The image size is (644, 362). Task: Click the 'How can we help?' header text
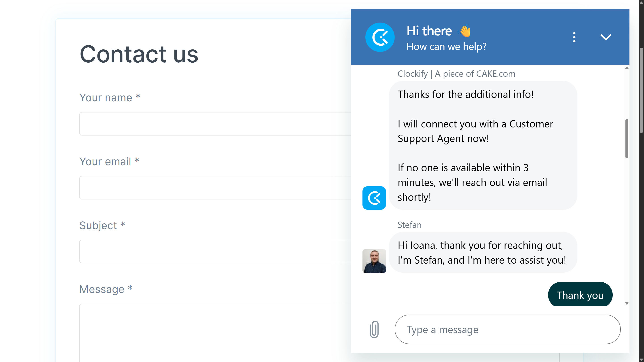click(x=446, y=46)
